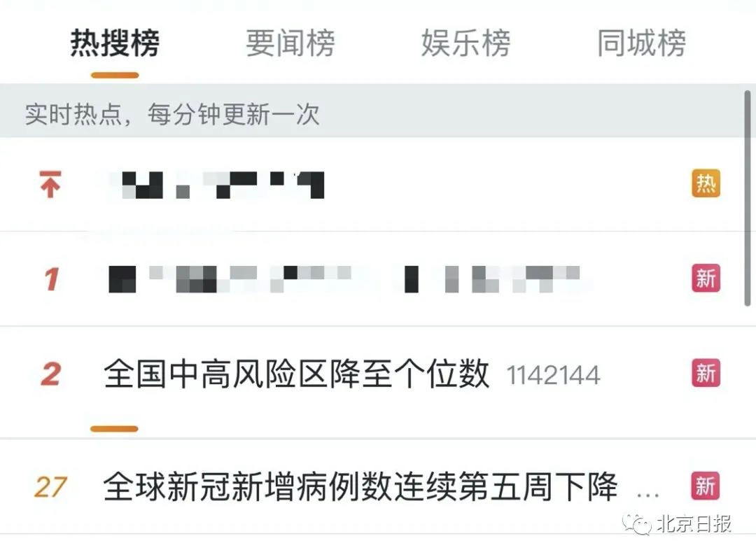
Task: Open 全国中高风险区降至个位数 topic
Action: pyautogui.click(x=297, y=374)
